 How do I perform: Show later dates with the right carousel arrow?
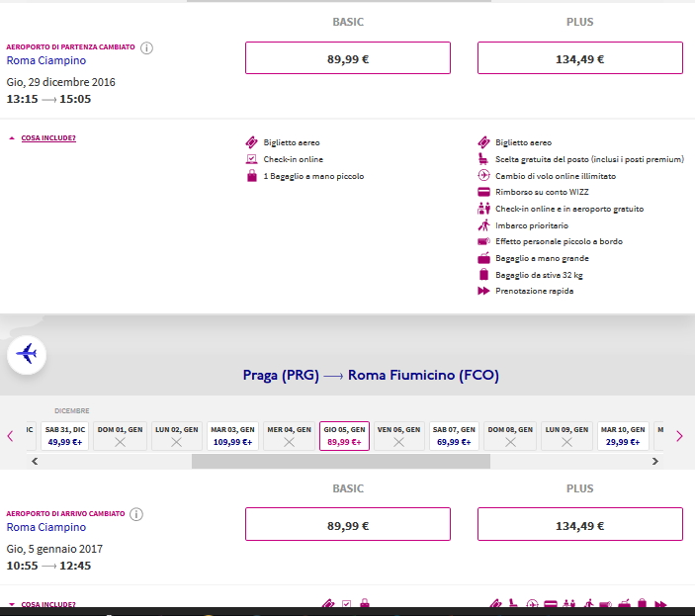[679, 436]
